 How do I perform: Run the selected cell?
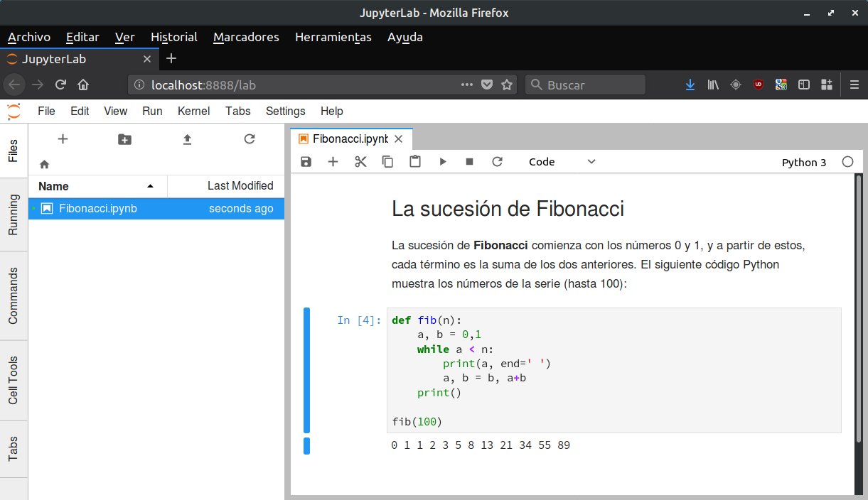442,161
